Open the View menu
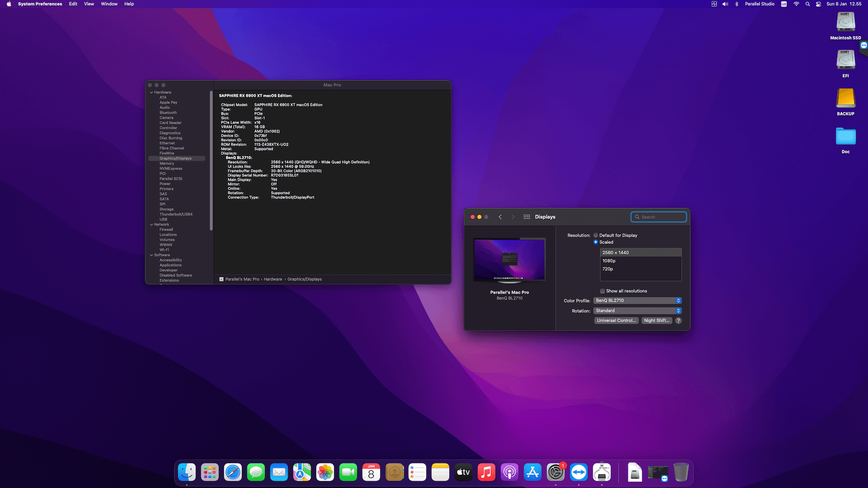Screen dimensions: 868x488 (x=89, y=4)
